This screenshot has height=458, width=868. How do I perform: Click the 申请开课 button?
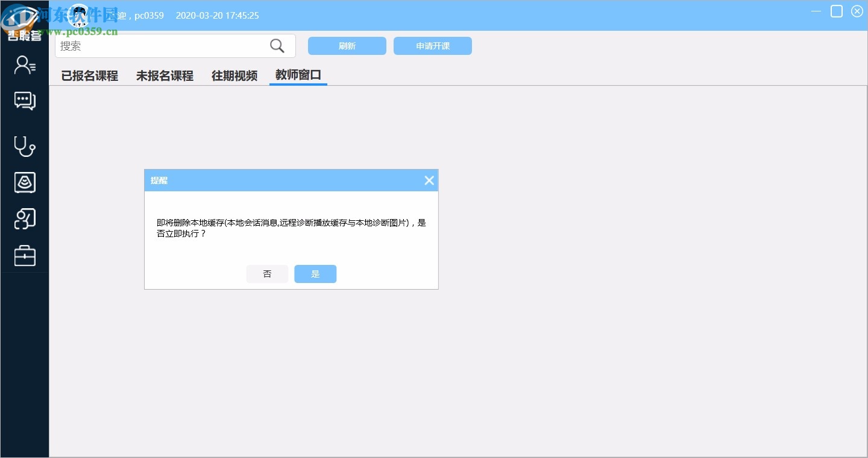(432, 45)
